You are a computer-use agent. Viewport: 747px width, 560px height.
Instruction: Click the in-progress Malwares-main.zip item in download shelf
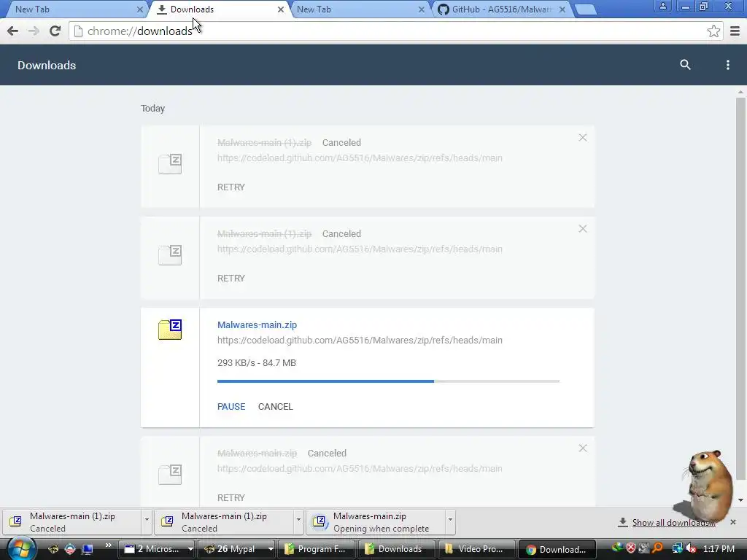[375, 522]
